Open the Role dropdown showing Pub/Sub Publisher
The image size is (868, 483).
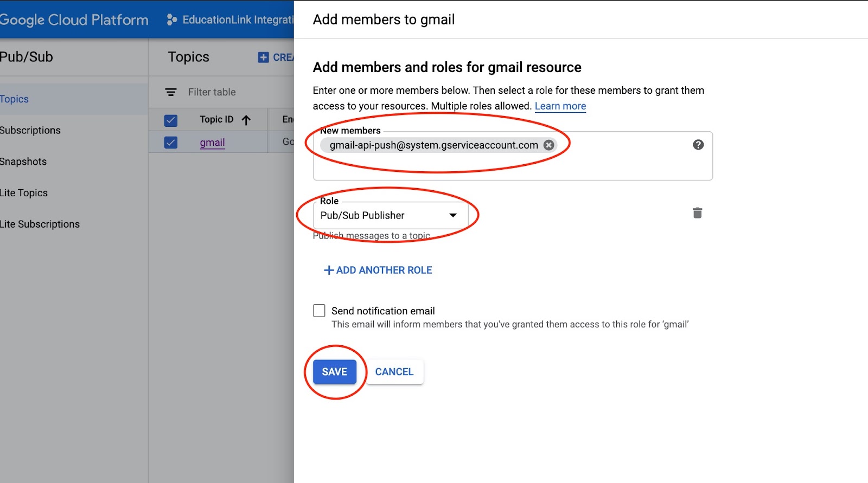coord(391,215)
